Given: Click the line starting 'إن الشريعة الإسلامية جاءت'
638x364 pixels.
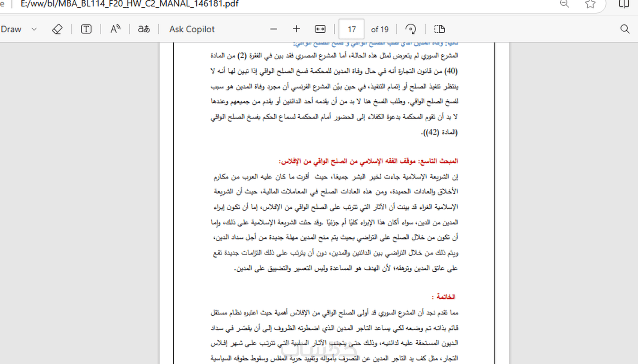Looking at the screenshot, I should click(x=336, y=177).
